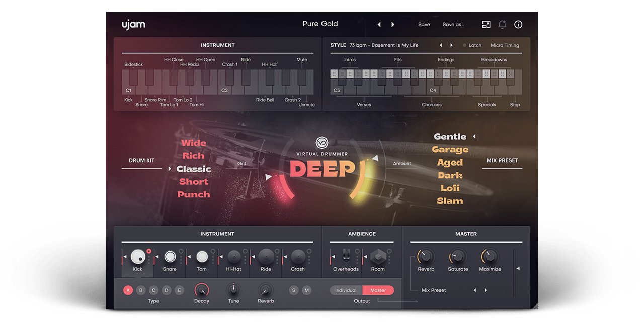The width and height of the screenshot is (644, 322).
Task: Open the notifications bell
Action: pyautogui.click(x=502, y=24)
